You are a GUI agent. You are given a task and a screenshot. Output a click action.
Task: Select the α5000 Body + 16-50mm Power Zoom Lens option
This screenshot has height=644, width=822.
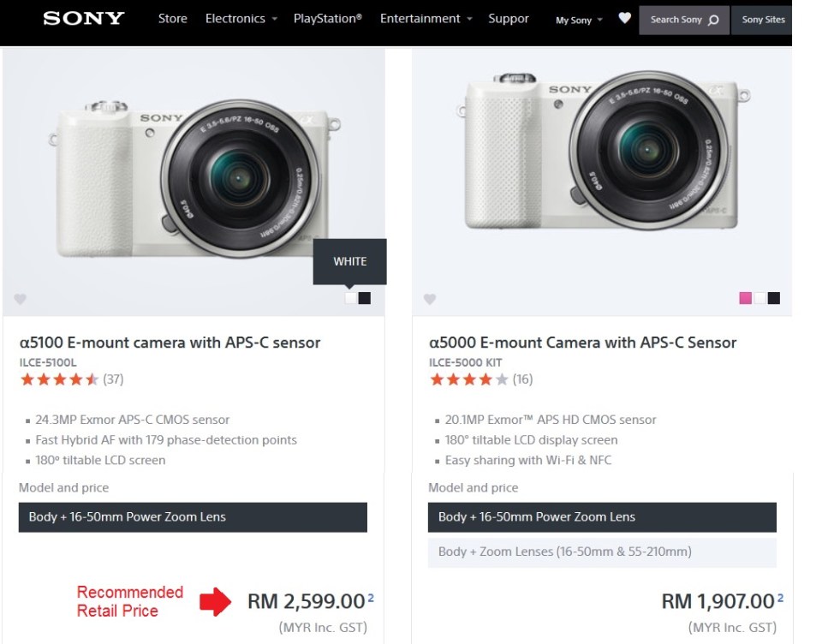pyautogui.click(x=602, y=517)
